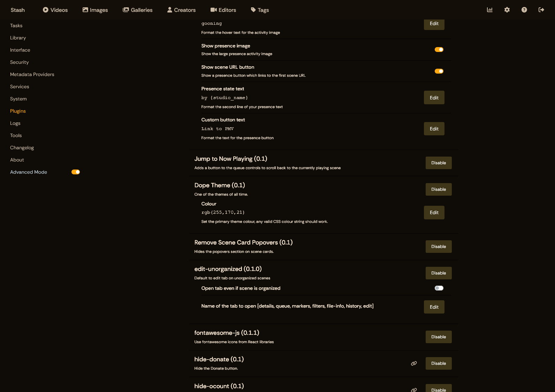Toggle Advanced Mode switch
The image size is (555, 392).
click(x=76, y=172)
